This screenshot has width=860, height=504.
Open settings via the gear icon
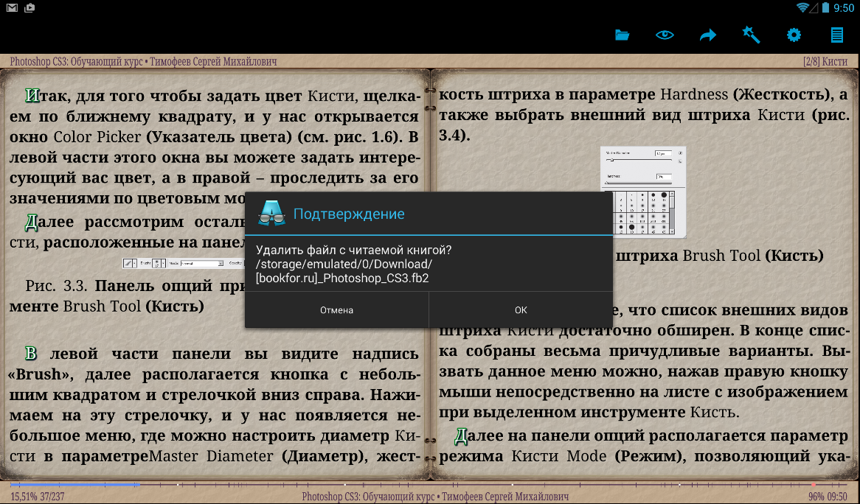(794, 35)
